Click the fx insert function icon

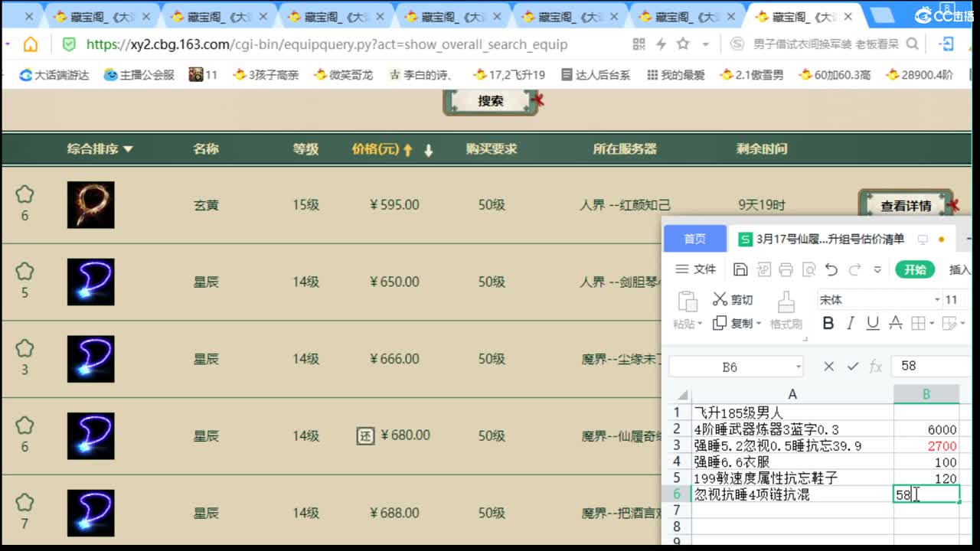pos(875,366)
